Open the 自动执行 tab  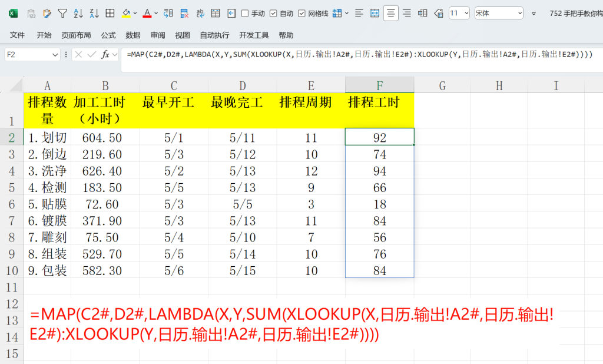coord(214,35)
